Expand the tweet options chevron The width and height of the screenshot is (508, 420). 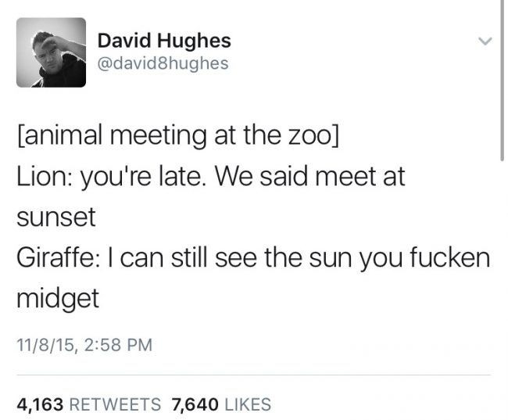(485, 41)
